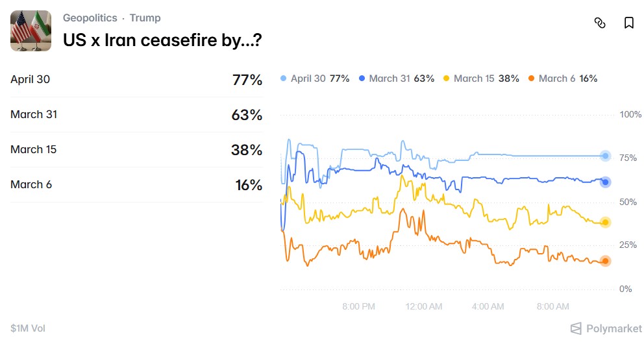Bookmark this market with the bookmark icon
This screenshot has width=644, height=342.
pyautogui.click(x=628, y=23)
